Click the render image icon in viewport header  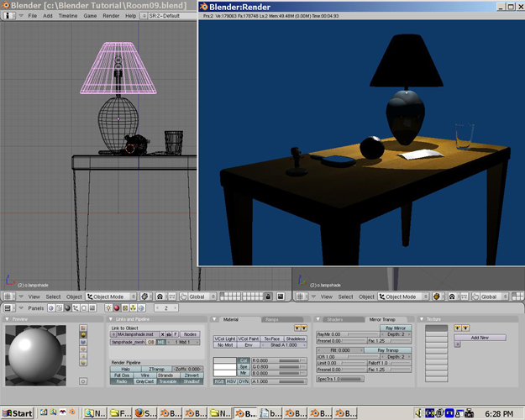tap(279, 297)
